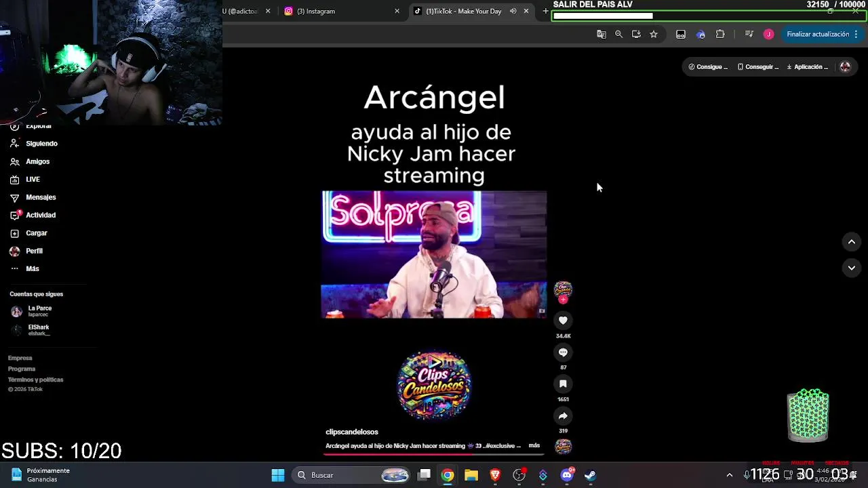Click the taskbar Buscar search box

click(351, 475)
